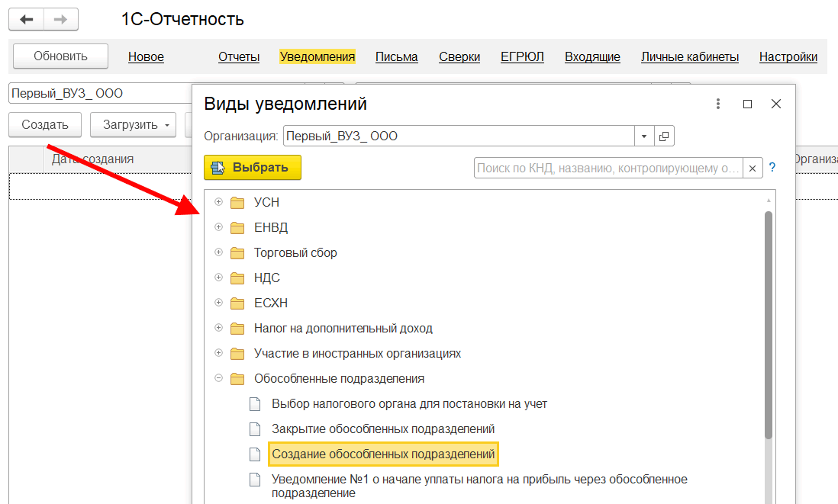Open the organization field's open-form icon

point(664,136)
